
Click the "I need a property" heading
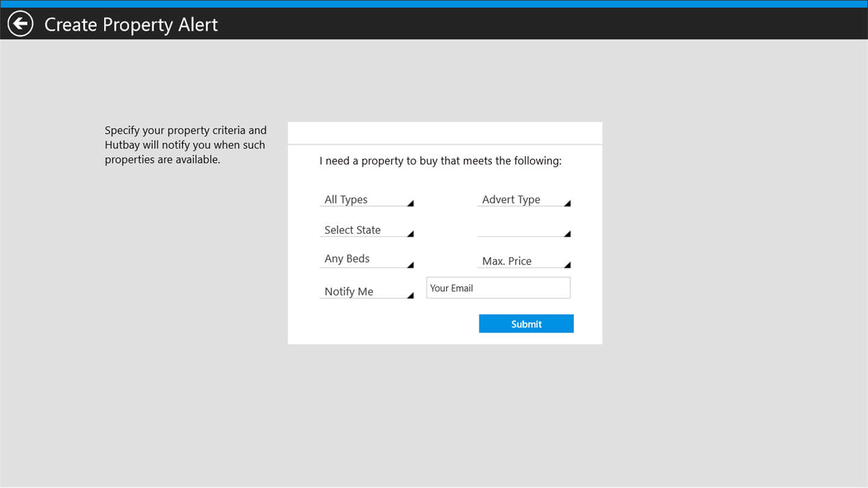pyautogui.click(x=440, y=161)
